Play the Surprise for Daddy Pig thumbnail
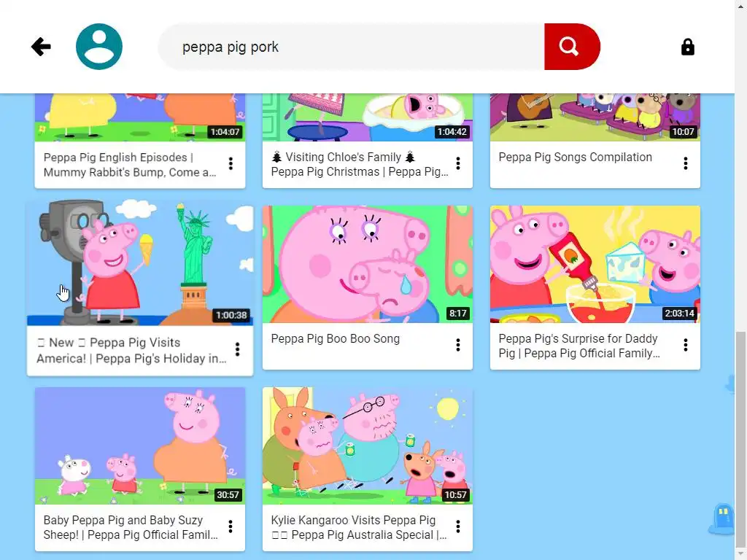The width and height of the screenshot is (747, 560). [x=595, y=264]
